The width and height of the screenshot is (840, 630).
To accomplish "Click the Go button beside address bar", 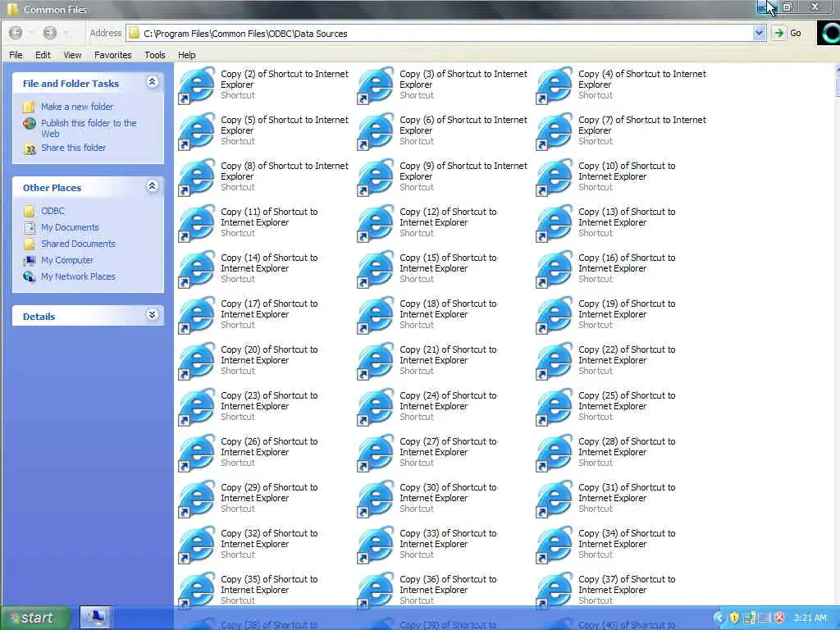I will pos(787,33).
